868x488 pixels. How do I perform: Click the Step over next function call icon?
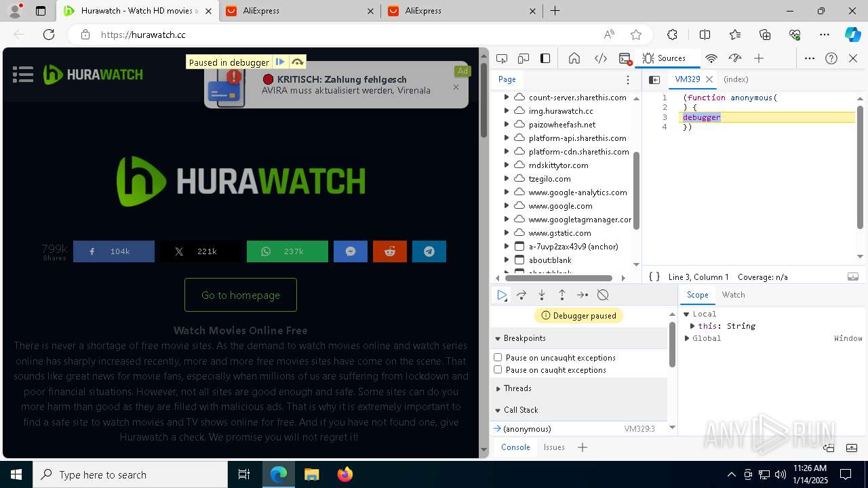(x=521, y=295)
